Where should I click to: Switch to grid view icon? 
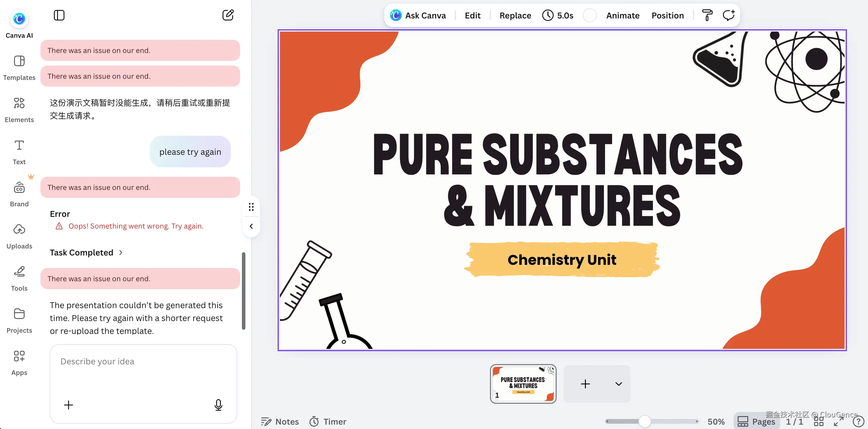819,421
